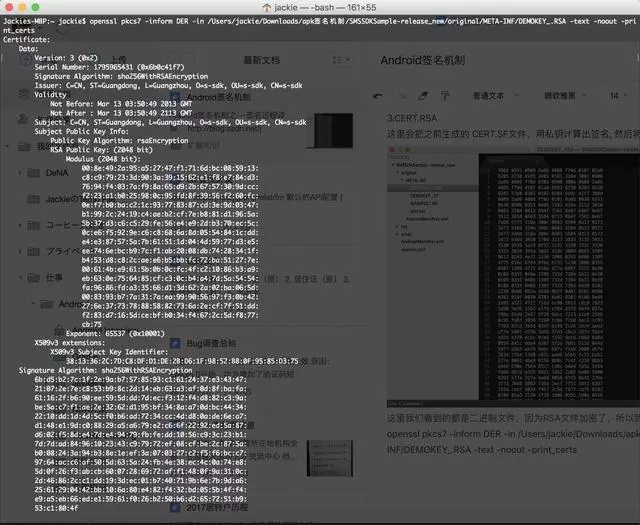Click the note thumbnail above 2017居转户历程
Image resolution: width=640 pixels, height=525 pixels.
click(x=330, y=458)
